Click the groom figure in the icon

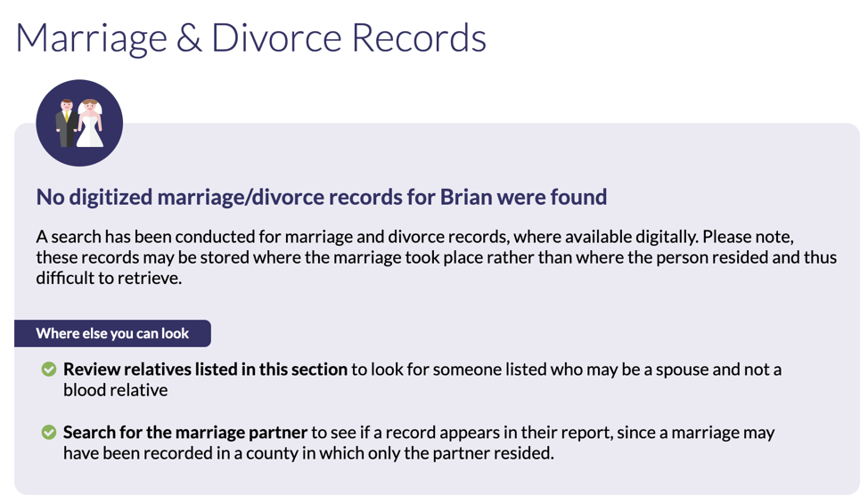point(67,123)
